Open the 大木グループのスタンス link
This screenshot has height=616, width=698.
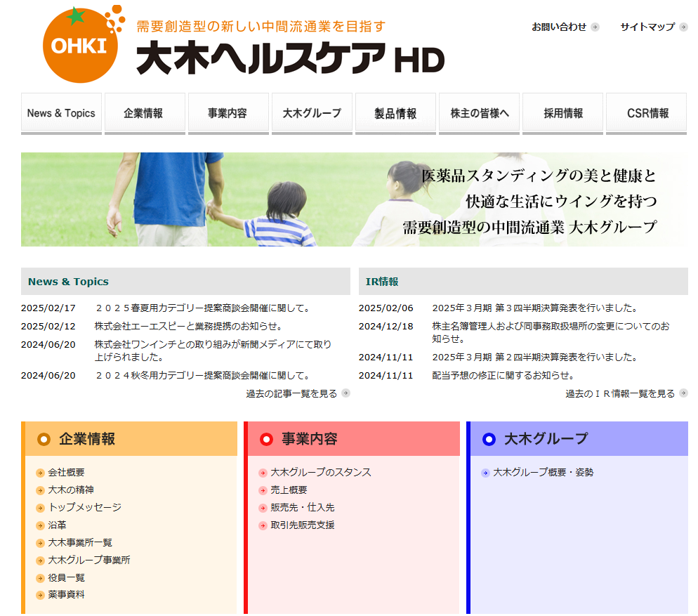[x=321, y=473]
